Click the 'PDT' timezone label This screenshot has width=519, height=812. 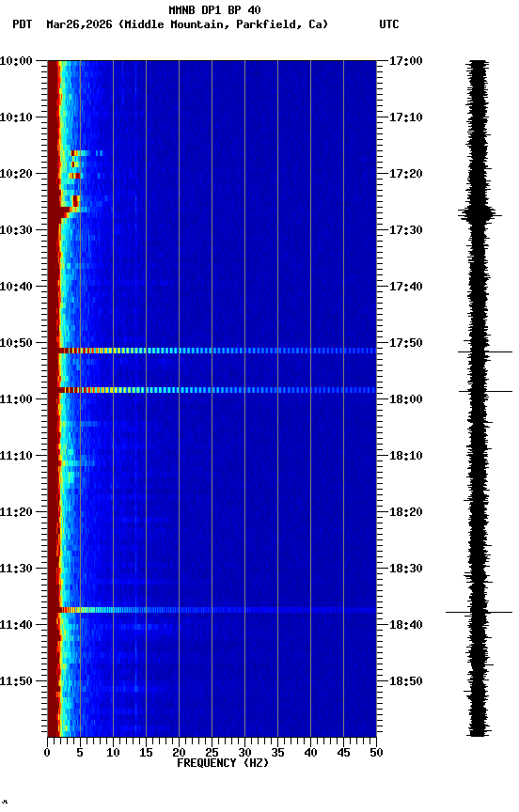coord(23,24)
